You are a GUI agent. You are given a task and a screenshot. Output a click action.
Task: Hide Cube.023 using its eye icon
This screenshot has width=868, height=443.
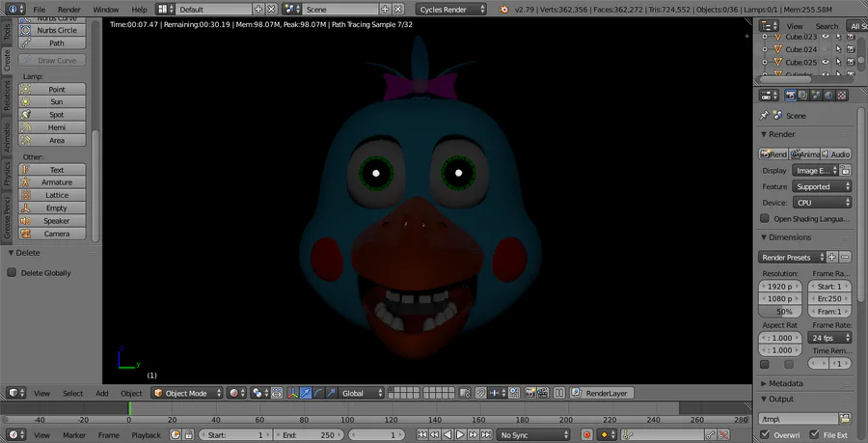point(825,36)
